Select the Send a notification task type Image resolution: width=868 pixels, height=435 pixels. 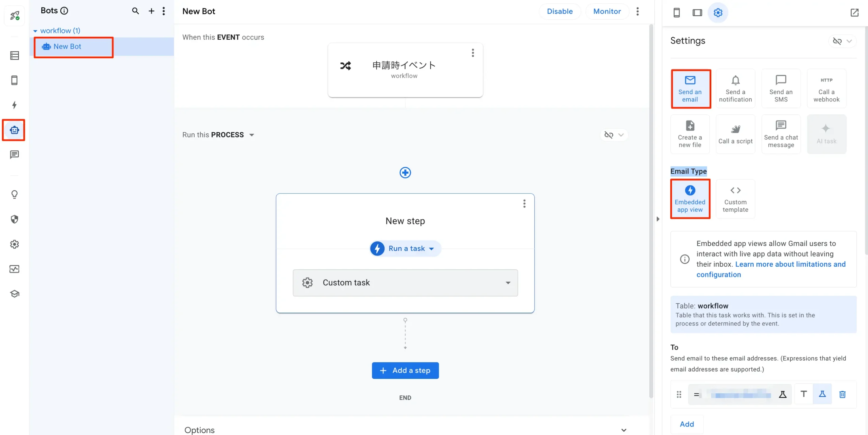pos(735,89)
